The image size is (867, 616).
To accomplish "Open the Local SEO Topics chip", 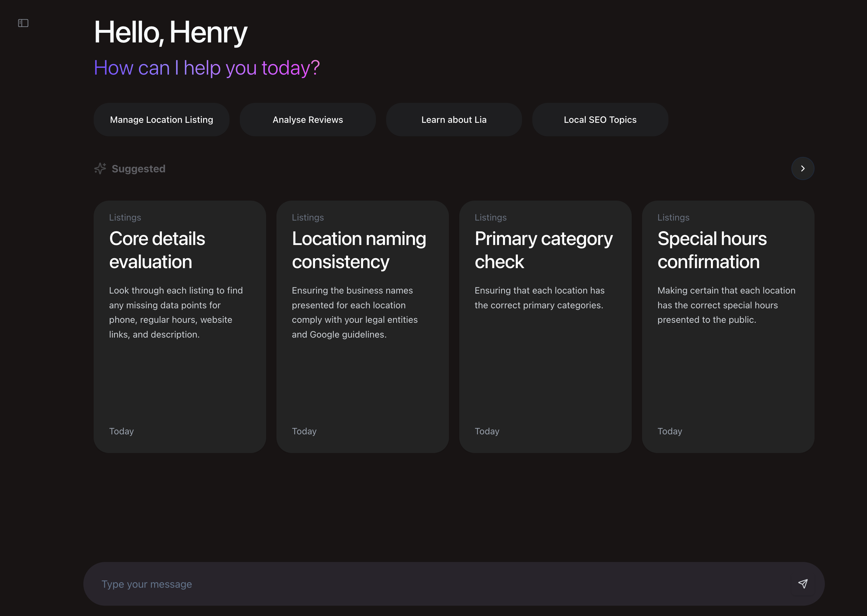I will [x=600, y=120].
